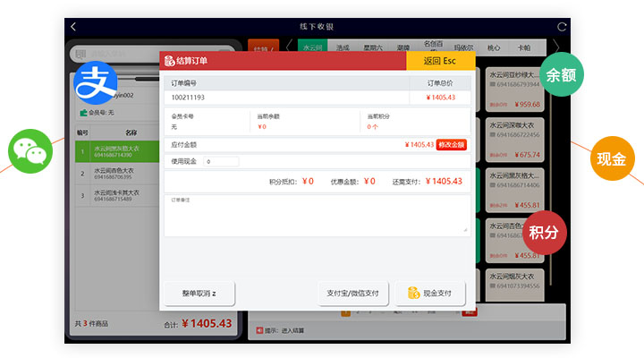Click the 订单备注 remarks text area
The image size is (644, 358).
(x=316, y=217)
